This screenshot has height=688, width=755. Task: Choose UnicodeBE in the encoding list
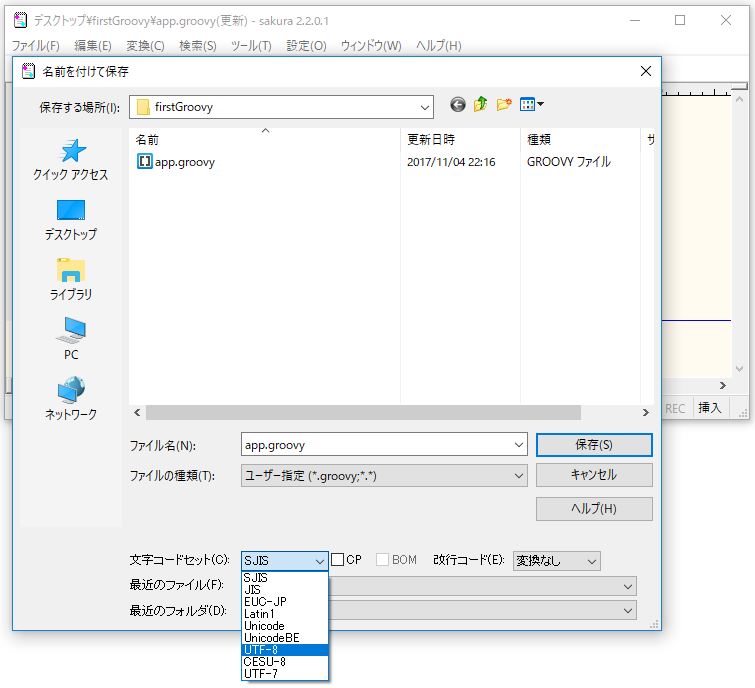[285, 637]
